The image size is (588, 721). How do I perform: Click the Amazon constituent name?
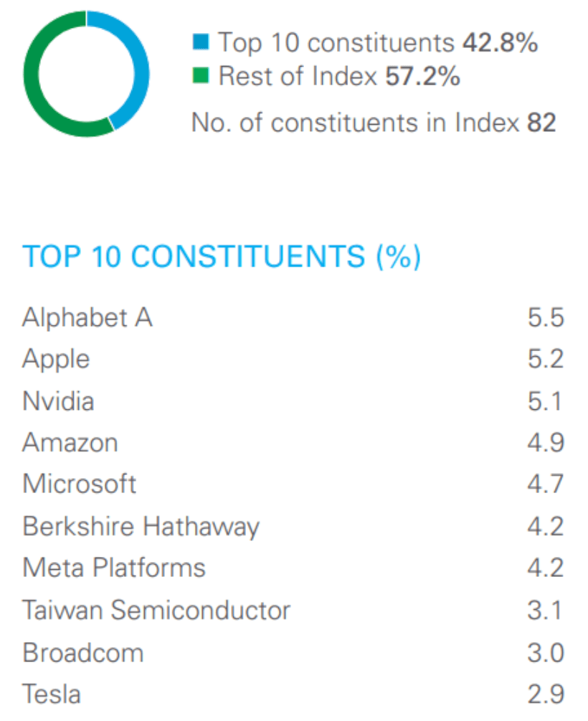(x=70, y=442)
